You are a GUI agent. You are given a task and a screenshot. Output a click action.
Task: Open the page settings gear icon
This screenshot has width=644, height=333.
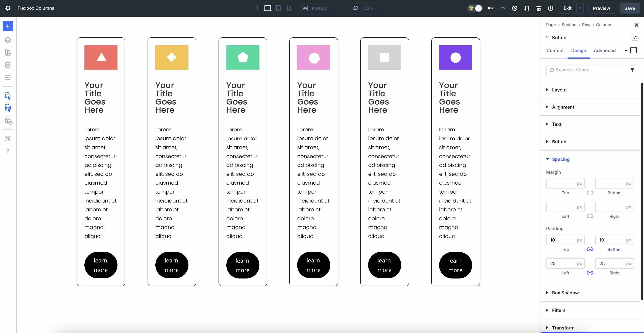8,8
